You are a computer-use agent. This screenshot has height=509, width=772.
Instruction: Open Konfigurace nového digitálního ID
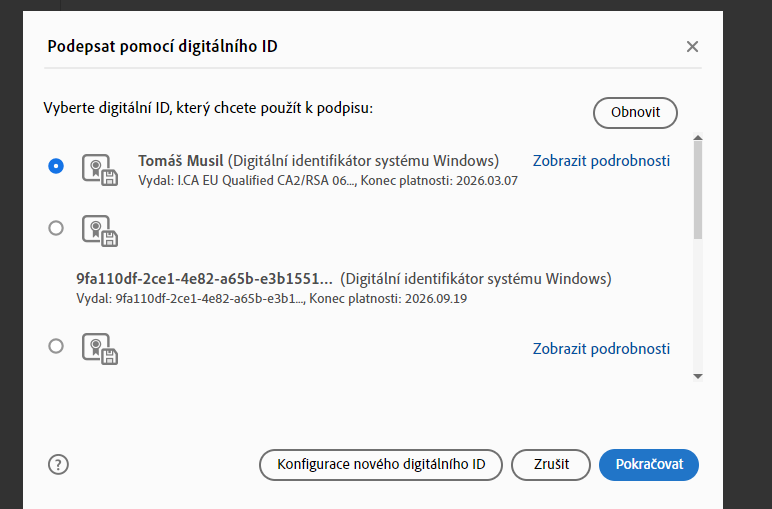[381, 464]
